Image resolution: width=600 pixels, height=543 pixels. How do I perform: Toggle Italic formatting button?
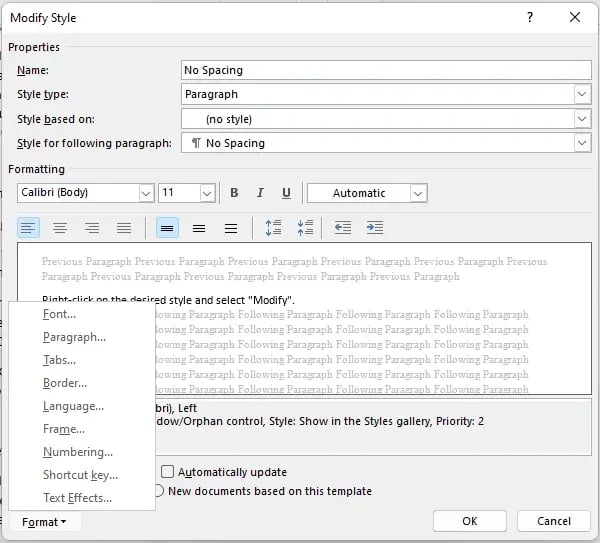[260, 192]
